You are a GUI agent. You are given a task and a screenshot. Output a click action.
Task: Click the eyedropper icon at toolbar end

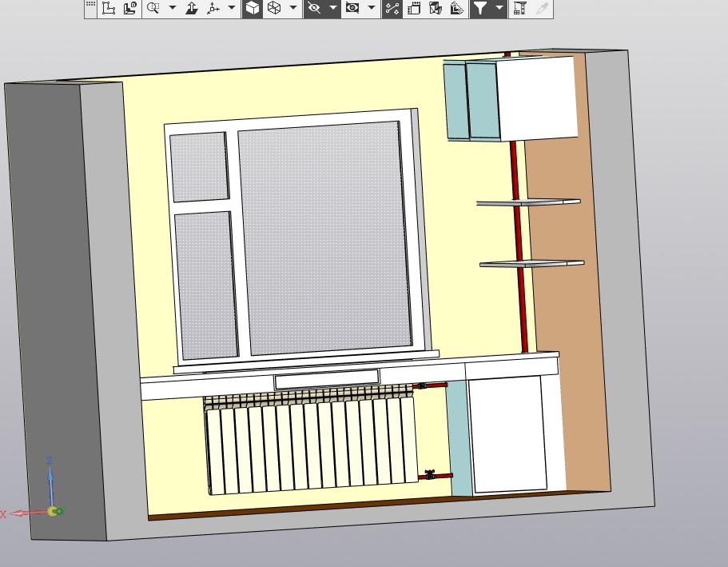(542, 8)
